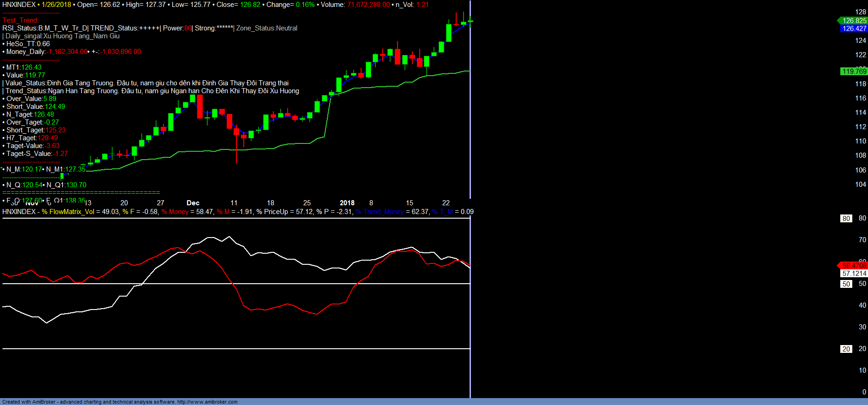Screen dimensions: 868x405
Task: Click the boxed 50 level marker
Action: [x=846, y=284]
